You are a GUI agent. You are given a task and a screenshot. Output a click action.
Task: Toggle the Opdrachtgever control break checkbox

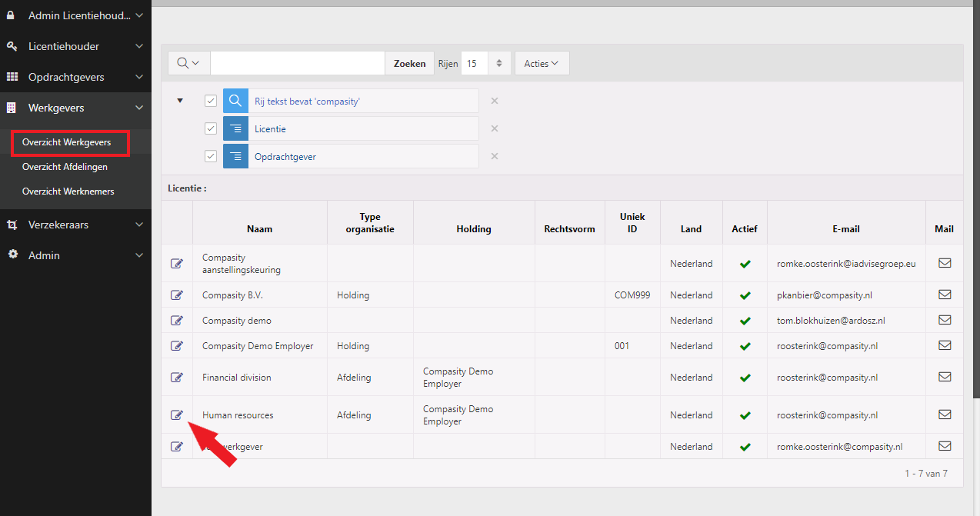211,156
